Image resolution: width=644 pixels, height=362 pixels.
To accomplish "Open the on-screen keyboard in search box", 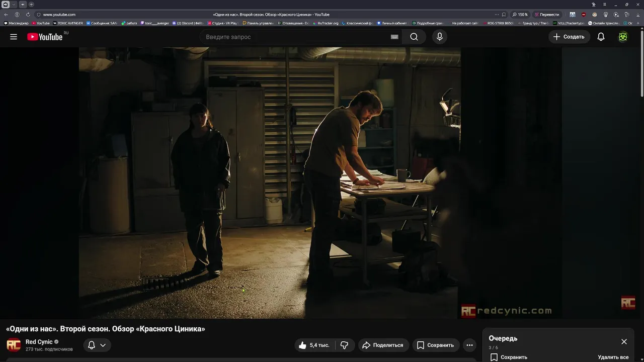I will coord(394,37).
